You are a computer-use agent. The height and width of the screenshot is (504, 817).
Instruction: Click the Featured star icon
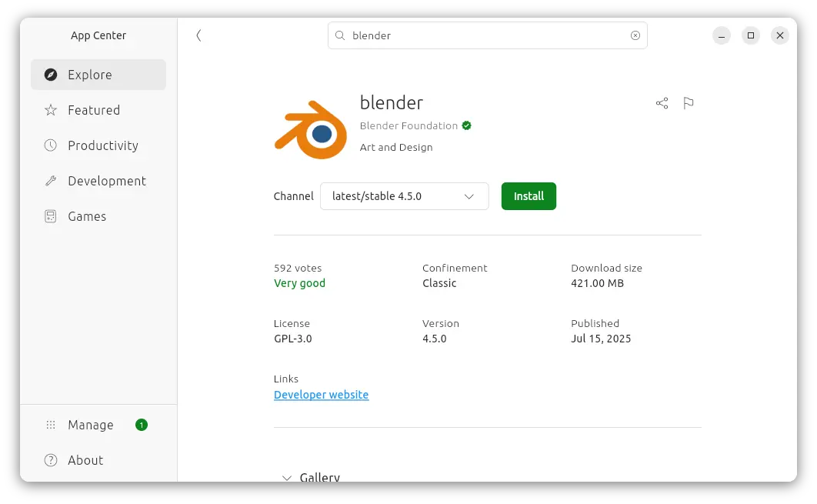(x=51, y=110)
